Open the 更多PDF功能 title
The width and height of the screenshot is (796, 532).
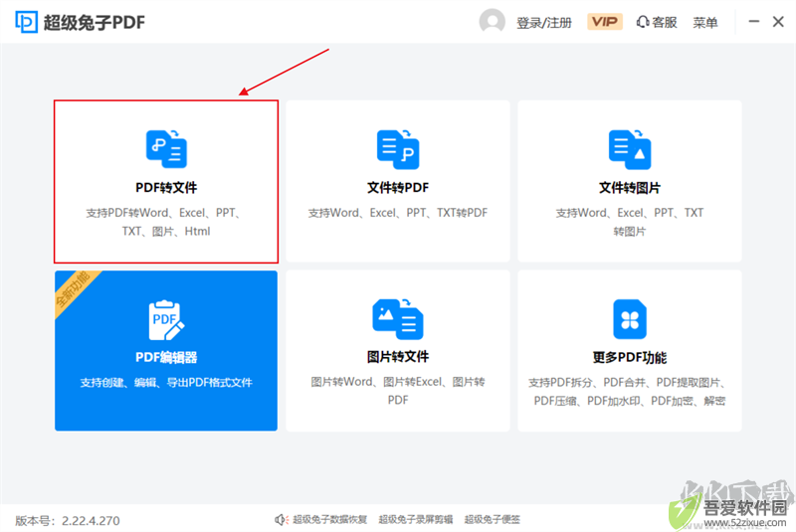[x=630, y=358]
